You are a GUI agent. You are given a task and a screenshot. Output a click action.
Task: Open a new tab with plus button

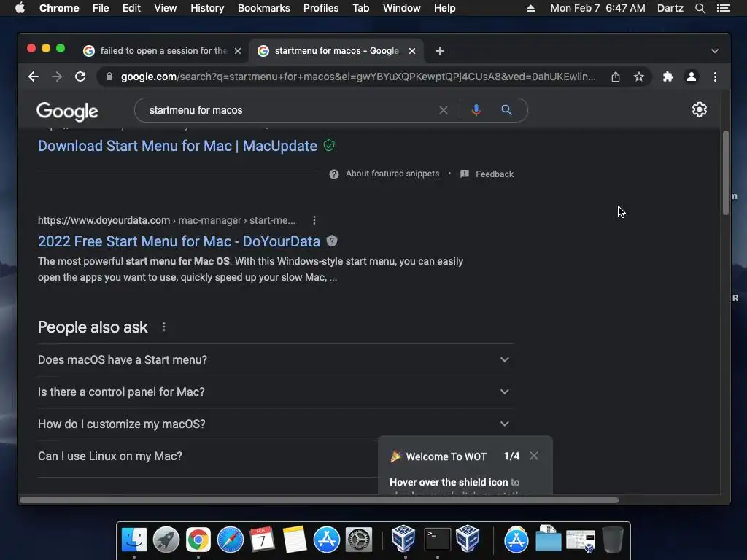pyautogui.click(x=440, y=51)
